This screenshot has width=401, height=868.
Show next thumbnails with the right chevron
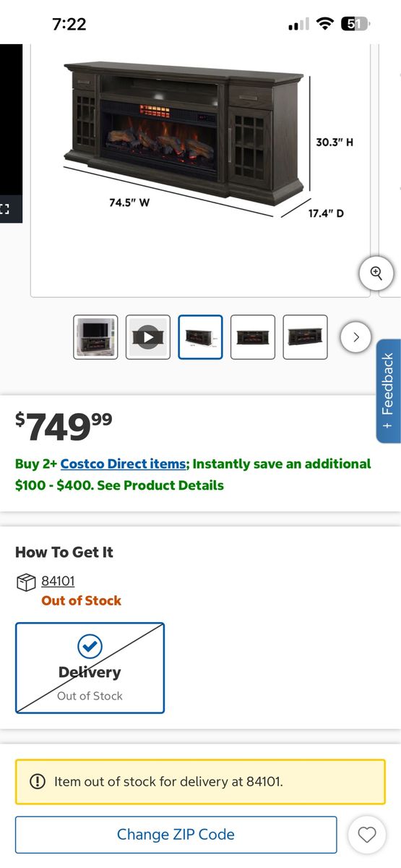point(355,337)
